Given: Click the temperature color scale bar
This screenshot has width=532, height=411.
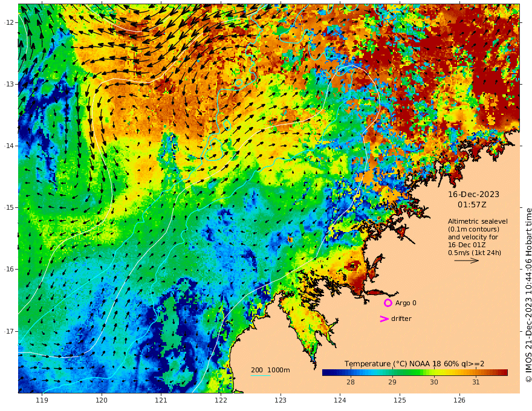Looking at the screenshot, I should (415, 373).
